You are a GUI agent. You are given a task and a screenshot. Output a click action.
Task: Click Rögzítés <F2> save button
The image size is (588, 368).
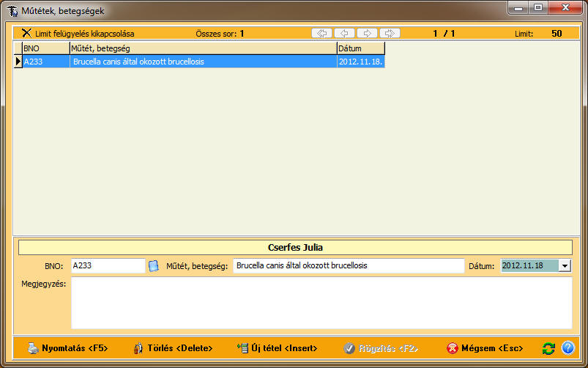click(381, 348)
